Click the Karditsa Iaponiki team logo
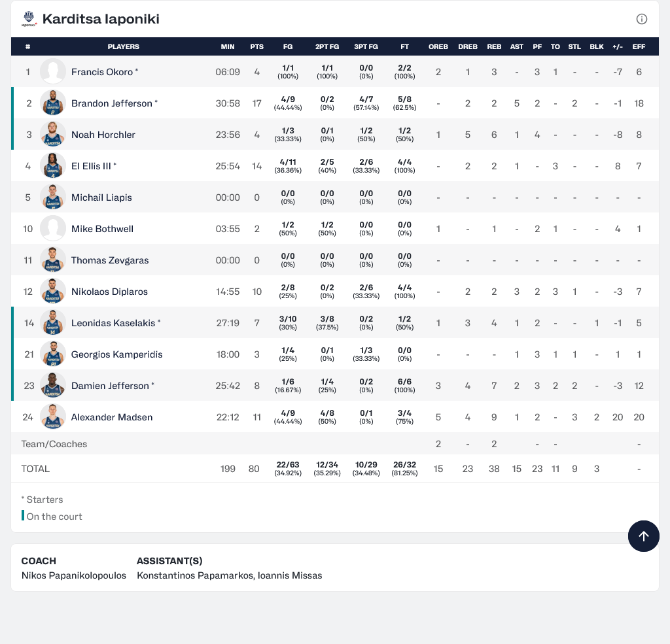Viewport: 670px width, 644px height. [x=29, y=19]
